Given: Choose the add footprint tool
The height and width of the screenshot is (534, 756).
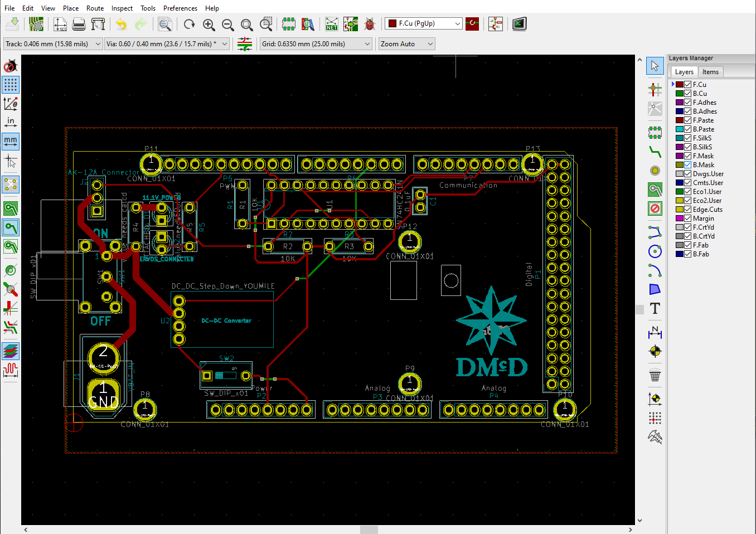Looking at the screenshot, I should click(655, 133).
